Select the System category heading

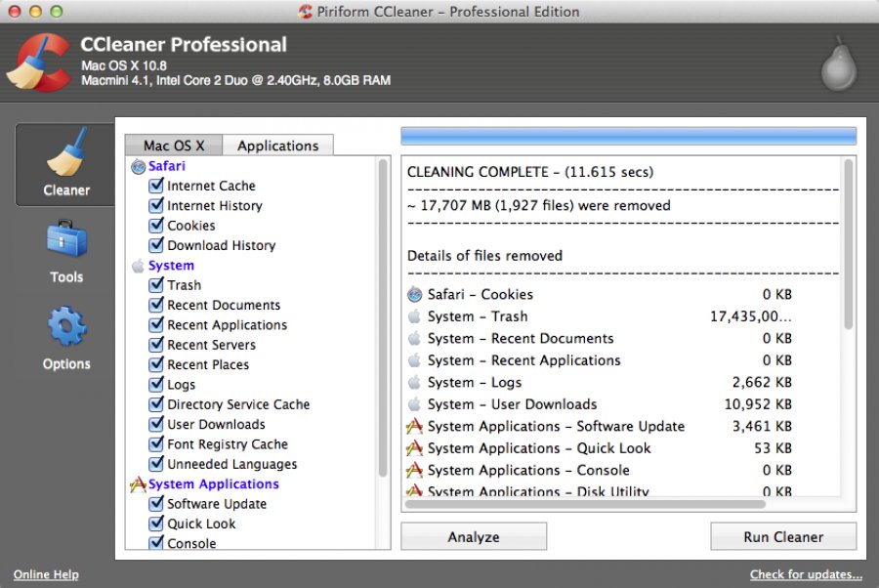[x=171, y=265]
